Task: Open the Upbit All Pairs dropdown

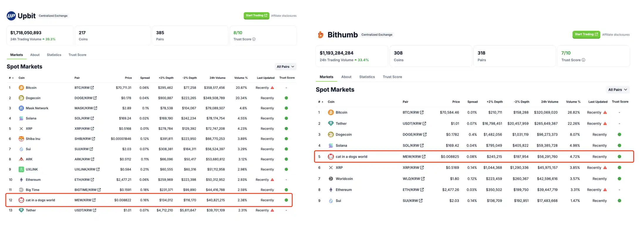Action: (285, 67)
